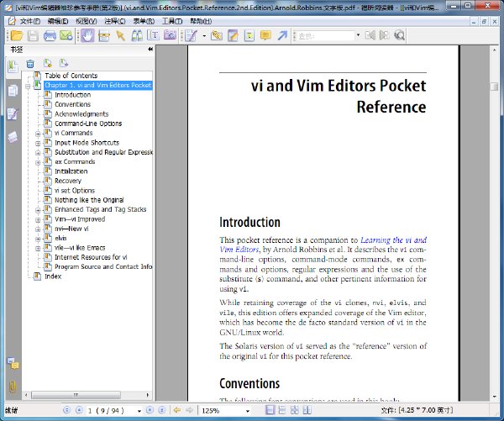Toggle the Layers side panel icon
Screen dimensions: 504x421
13,137
